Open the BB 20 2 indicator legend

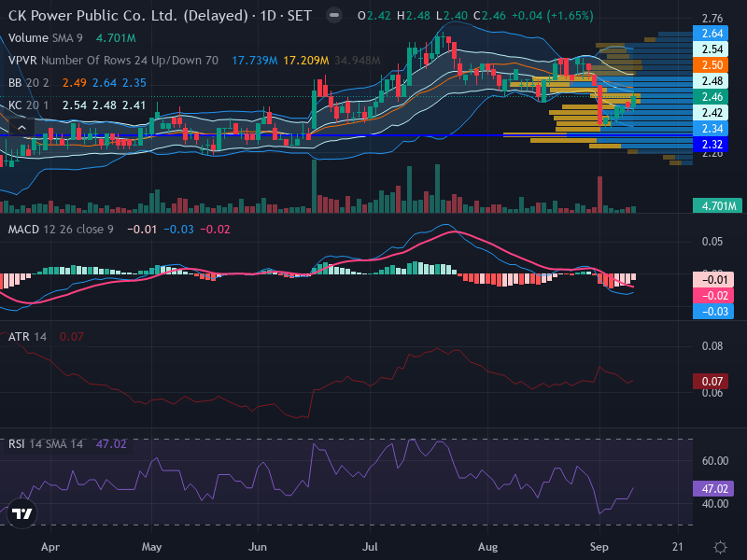tap(29, 83)
